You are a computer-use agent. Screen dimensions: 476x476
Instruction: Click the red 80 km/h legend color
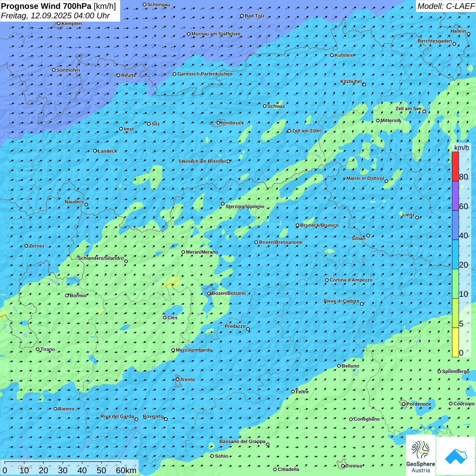pos(455,166)
